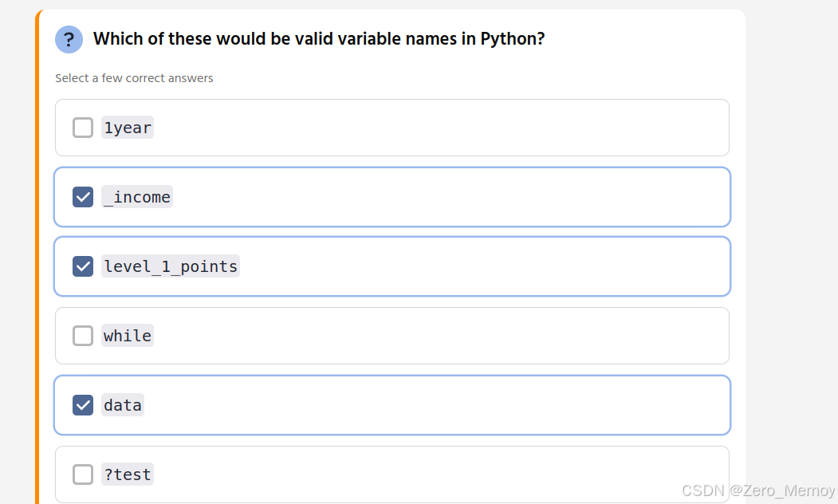This screenshot has height=504, width=838.
Task: Tick the while checkbox
Action: pyautogui.click(x=83, y=336)
